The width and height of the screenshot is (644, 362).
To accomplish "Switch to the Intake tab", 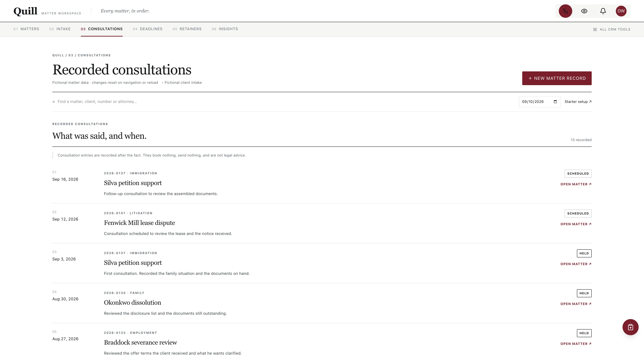I will [60, 29].
